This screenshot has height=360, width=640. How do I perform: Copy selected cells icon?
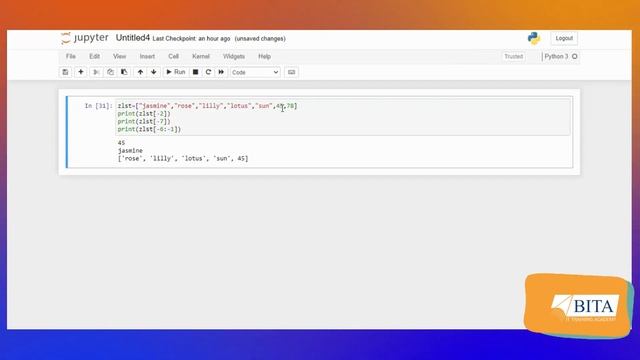pyautogui.click(x=110, y=72)
